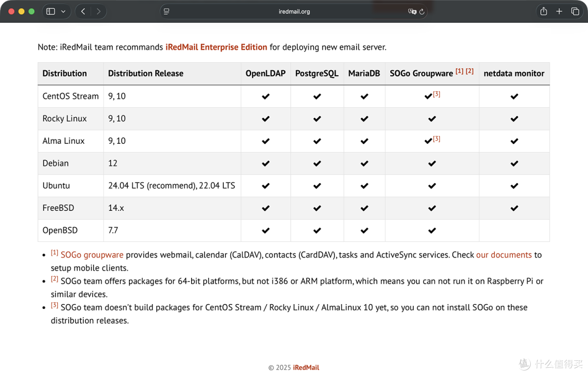Select the Alma Linux cell
The image size is (588, 376).
point(70,141)
